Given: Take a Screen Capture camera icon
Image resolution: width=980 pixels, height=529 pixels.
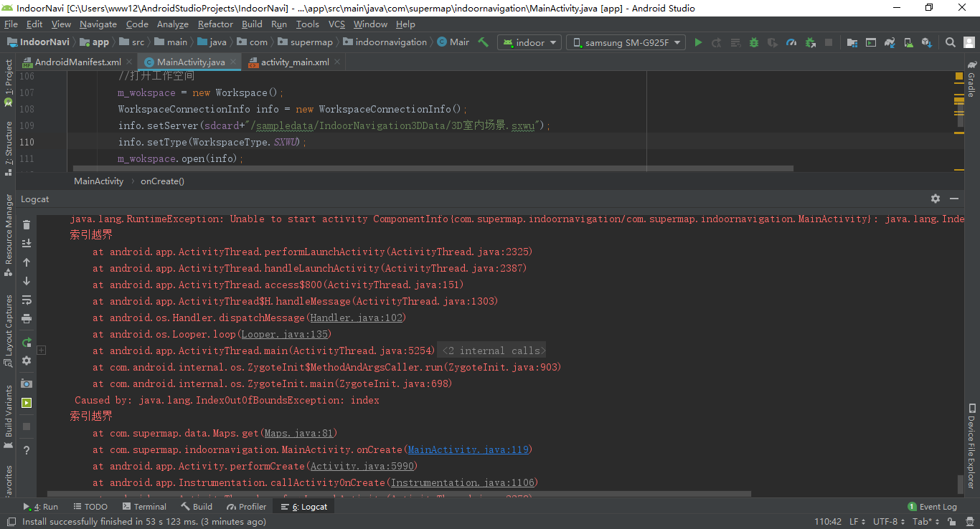Looking at the screenshot, I should pos(27,384).
